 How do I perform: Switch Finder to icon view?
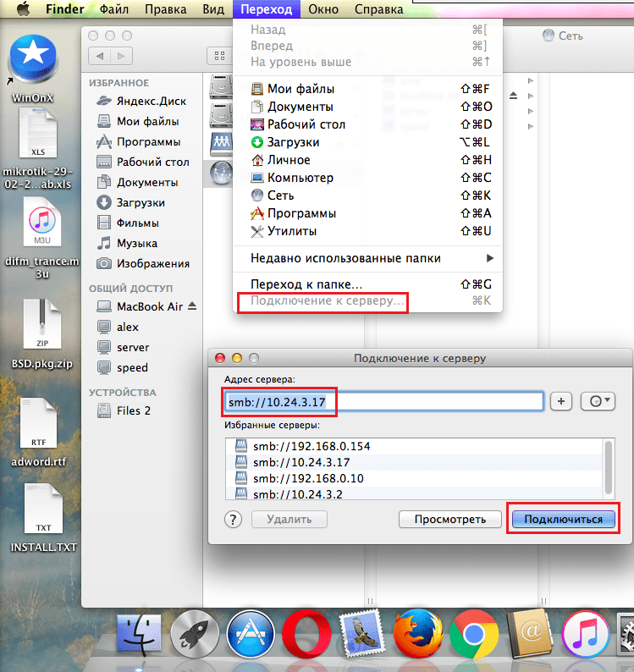[219, 56]
